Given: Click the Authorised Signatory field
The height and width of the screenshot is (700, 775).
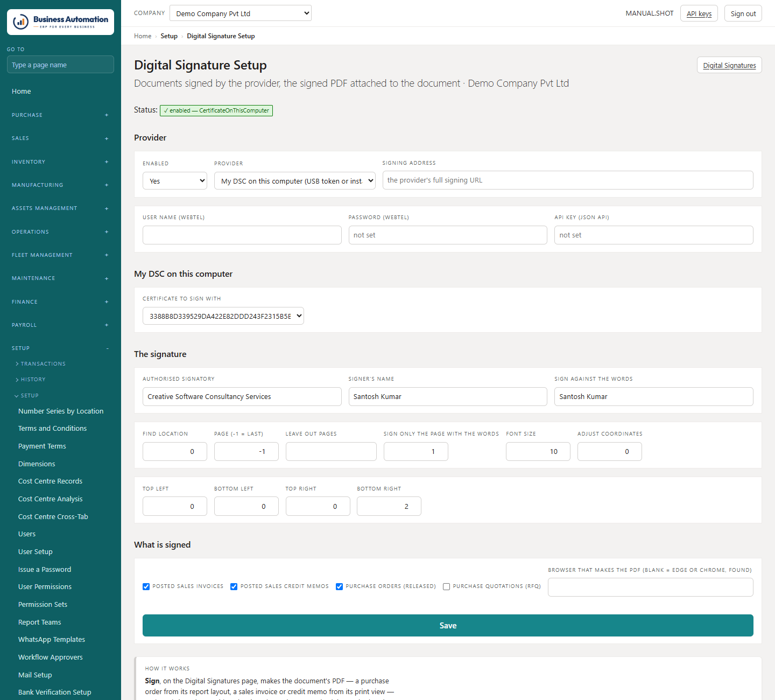Looking at the screenshot, I should [242, 397].
